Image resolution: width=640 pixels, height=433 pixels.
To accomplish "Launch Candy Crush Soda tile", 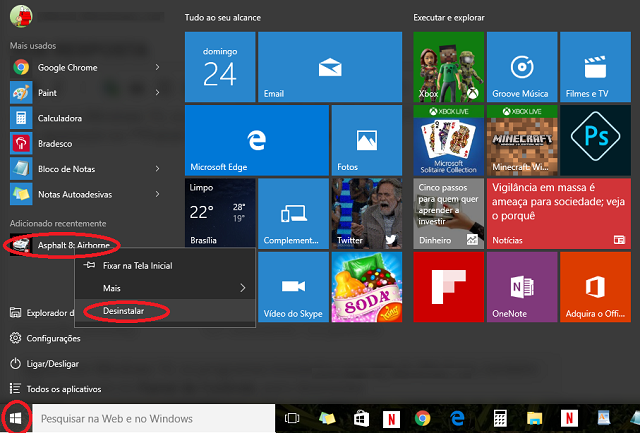I will click(367, 287).
